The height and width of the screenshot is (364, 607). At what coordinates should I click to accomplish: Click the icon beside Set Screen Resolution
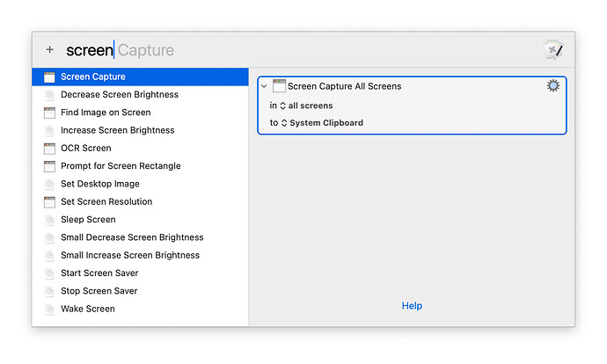click(50, 202)
